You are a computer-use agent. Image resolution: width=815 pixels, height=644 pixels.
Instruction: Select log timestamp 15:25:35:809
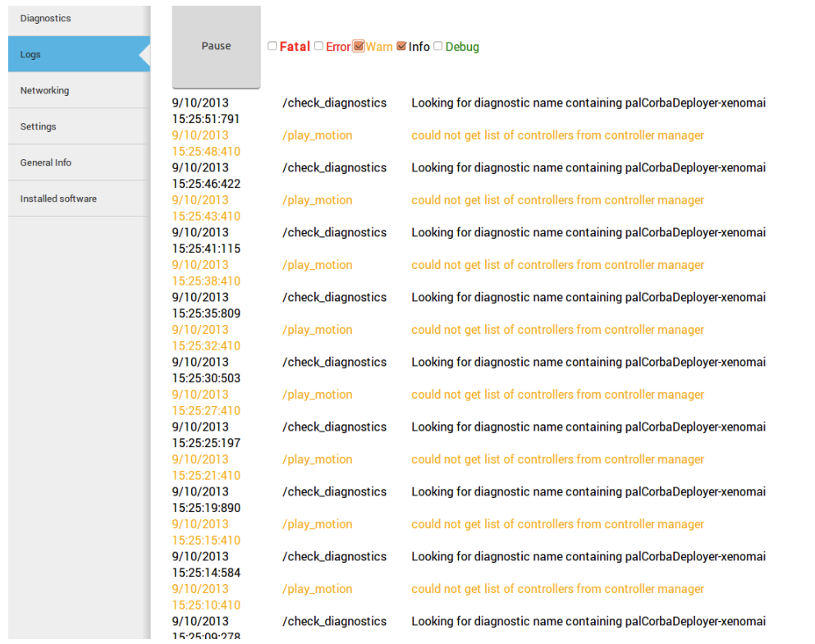click(x=206, y=313)
